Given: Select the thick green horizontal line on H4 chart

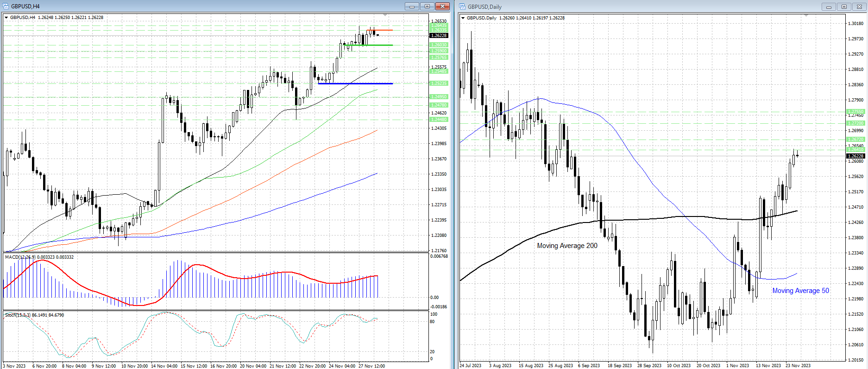Looking at the screenshot, I should (x=370, y=45).
